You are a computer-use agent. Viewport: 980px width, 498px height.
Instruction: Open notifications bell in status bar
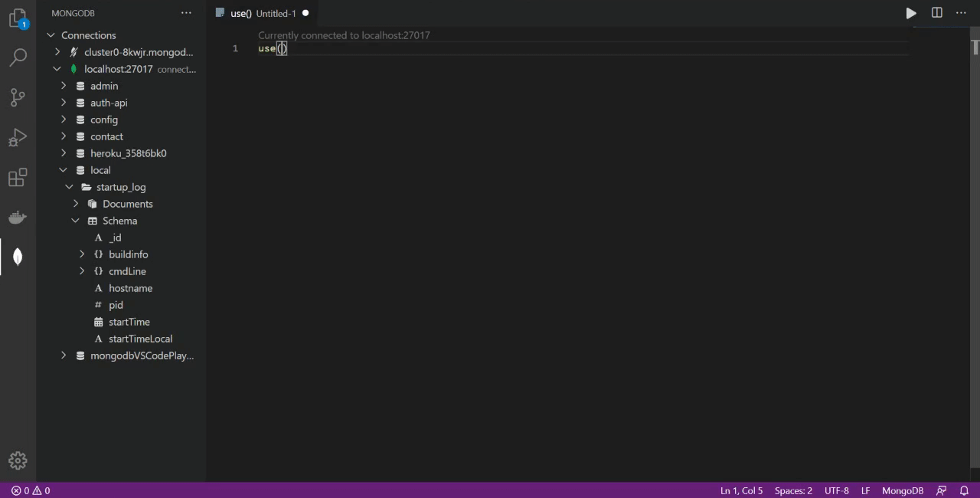point(964,490)
